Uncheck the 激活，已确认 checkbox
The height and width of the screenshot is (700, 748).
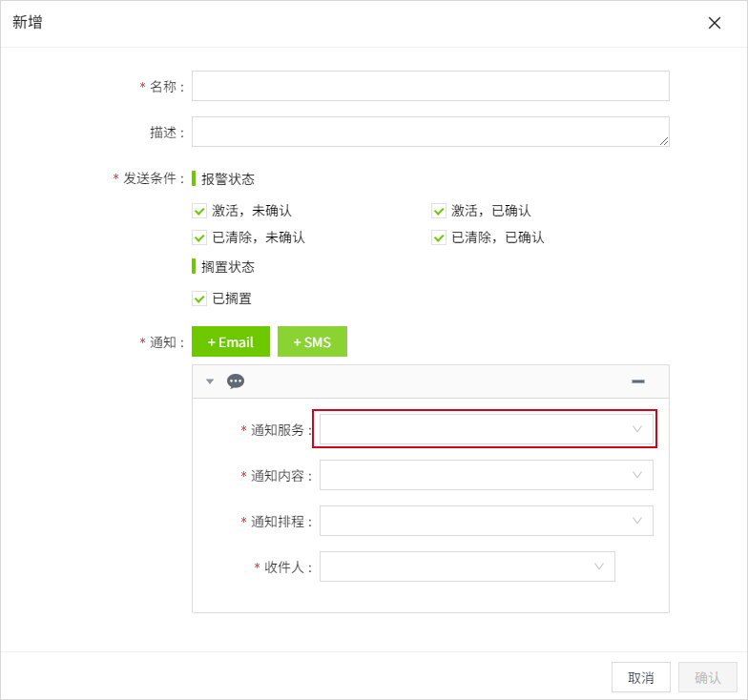coord(439,211)
